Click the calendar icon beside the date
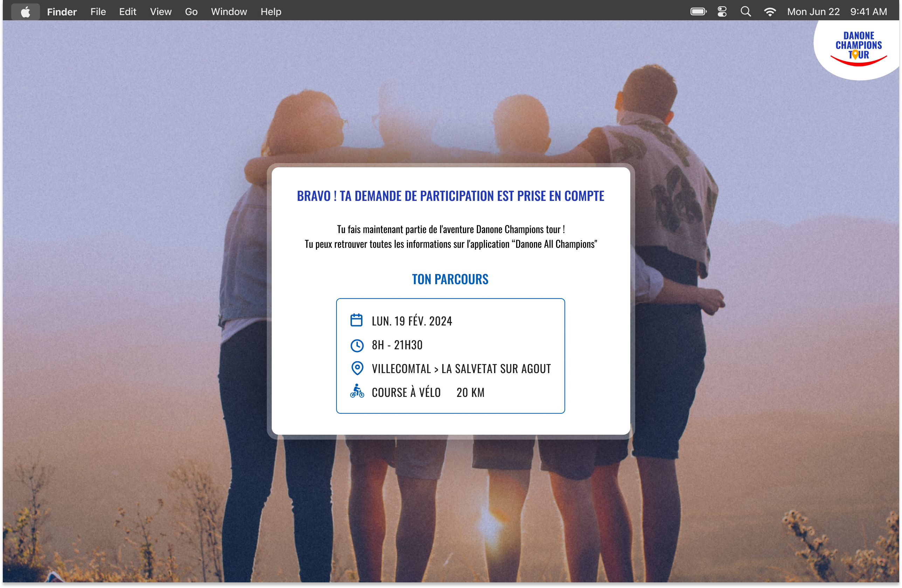902x588 pixels. (x=356, y=320)
